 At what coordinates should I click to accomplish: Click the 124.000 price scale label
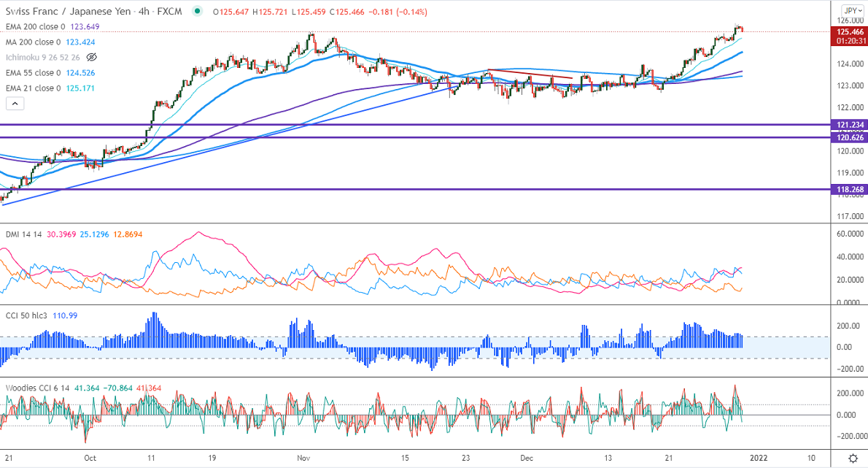coord(850,64)
